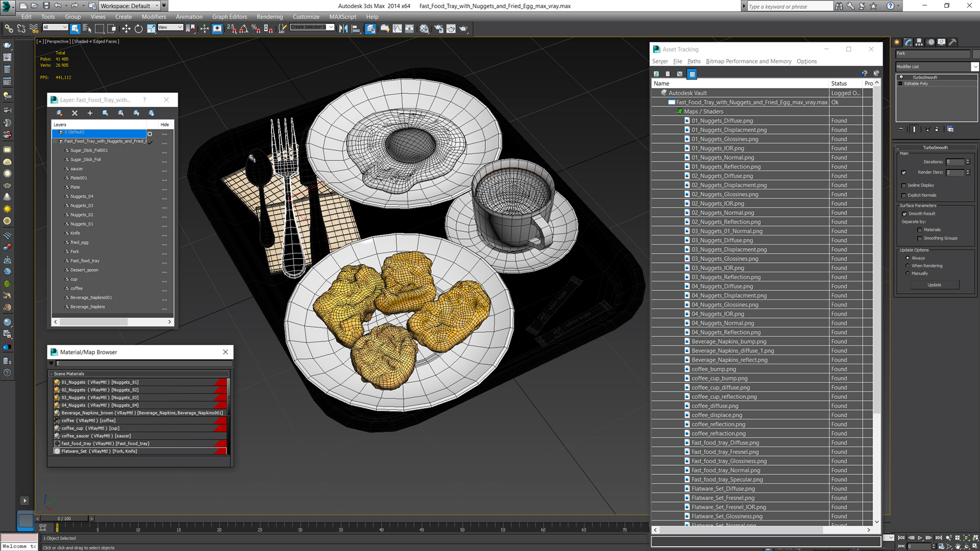Image resolution: width=980 pixels, height=551 pixels.
Task: Select the fried_egg layer item
Action: click(x=79, y=242)
